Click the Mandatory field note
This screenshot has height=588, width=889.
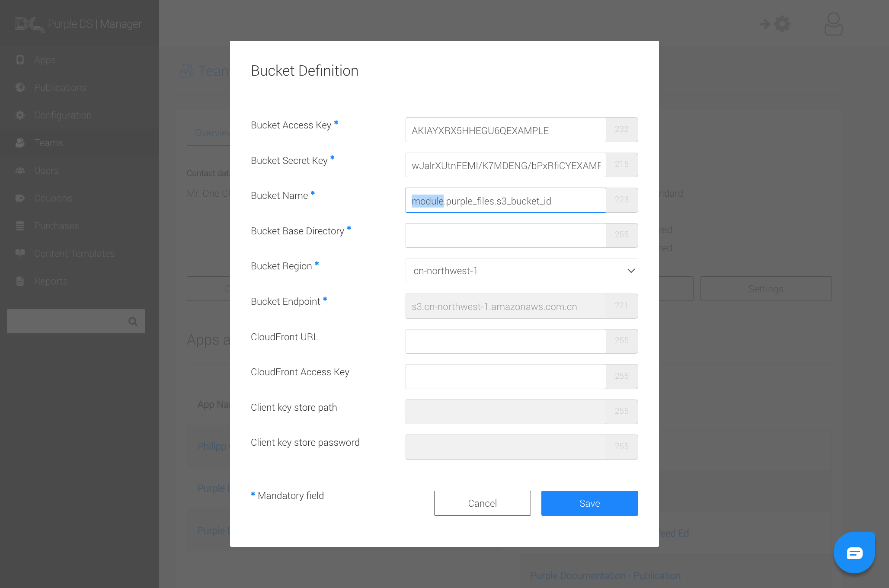click(287, 495)
